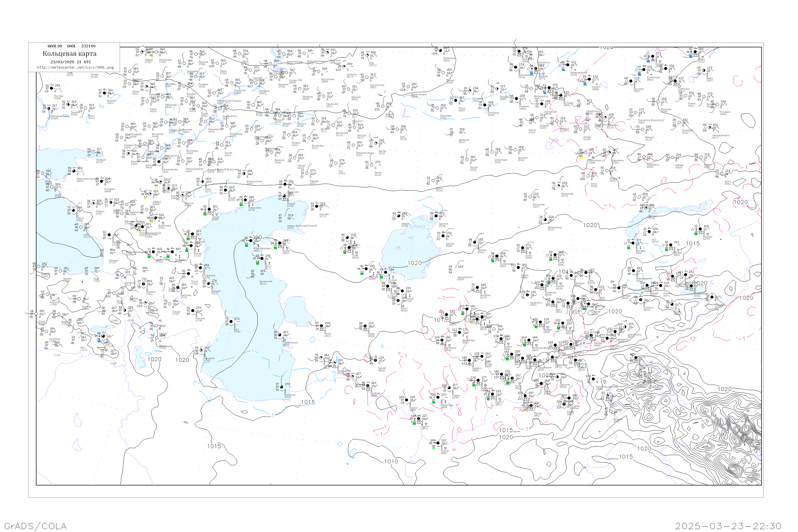798x532 pixels.
Task: Click the Жезказган 35671 station label
Action: click(538, 206)
